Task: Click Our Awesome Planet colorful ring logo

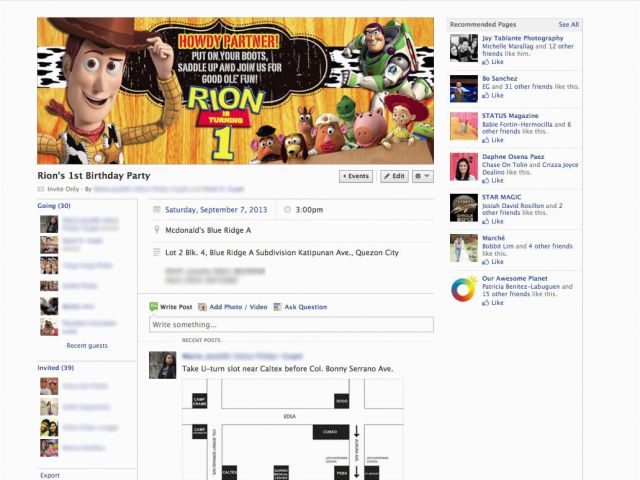Action: click(464, 289)
